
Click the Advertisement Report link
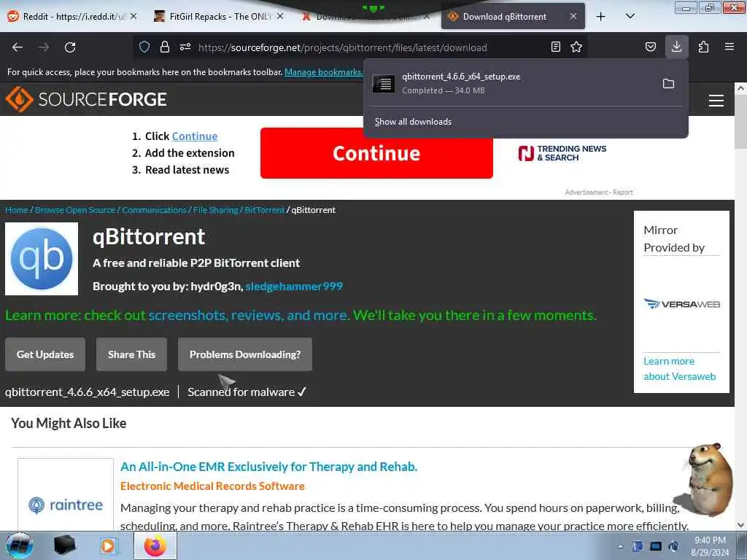599,192
